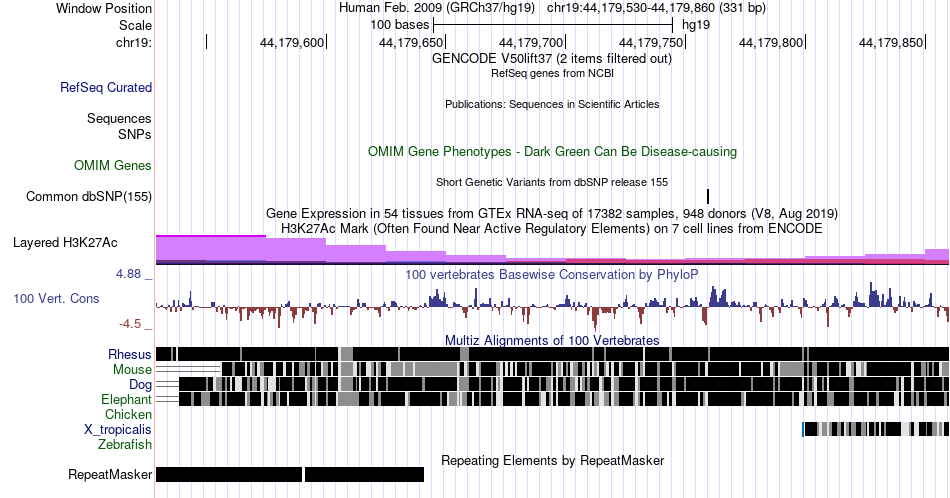Click Short Genetic Variants from dbSNP title
The width and height of the screenshot is (950, 498).
point(552,182)
